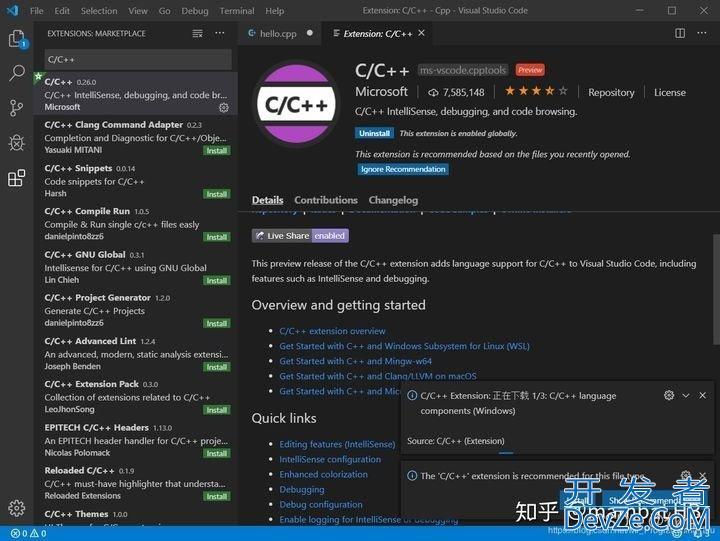Click the errors and warnings status bar indicator
This screenshot has height=541, width=720.
[28, 533]
